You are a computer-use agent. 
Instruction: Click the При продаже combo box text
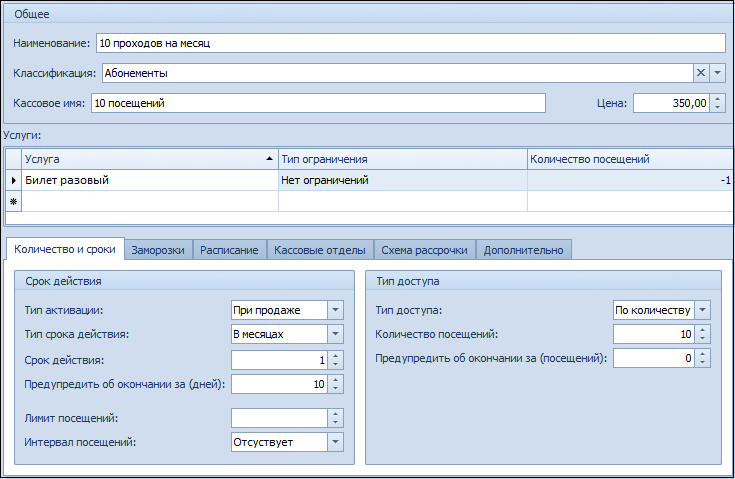(x=279, y=310)
